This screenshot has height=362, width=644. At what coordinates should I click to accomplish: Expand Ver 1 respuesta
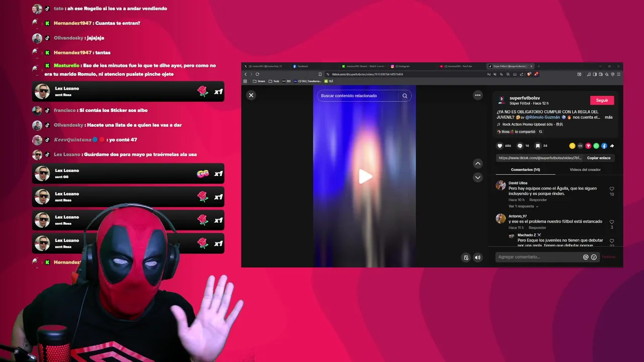(523, 206)
